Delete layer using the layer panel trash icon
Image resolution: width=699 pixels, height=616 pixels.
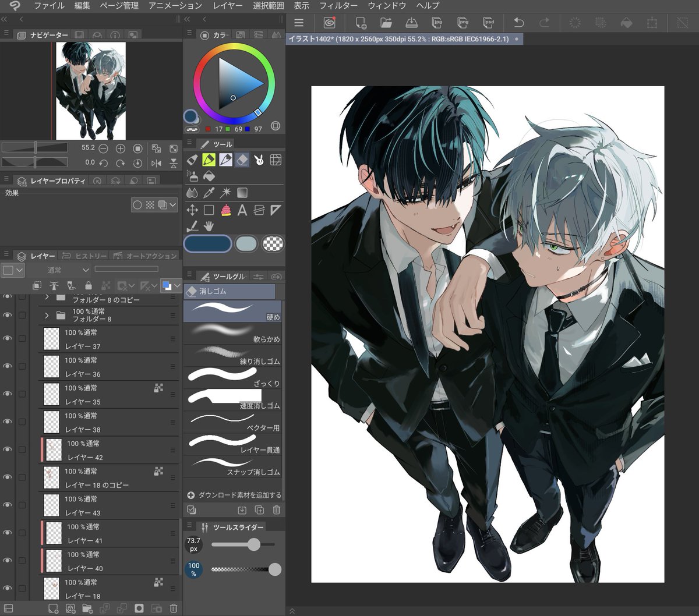click(173, 608)
